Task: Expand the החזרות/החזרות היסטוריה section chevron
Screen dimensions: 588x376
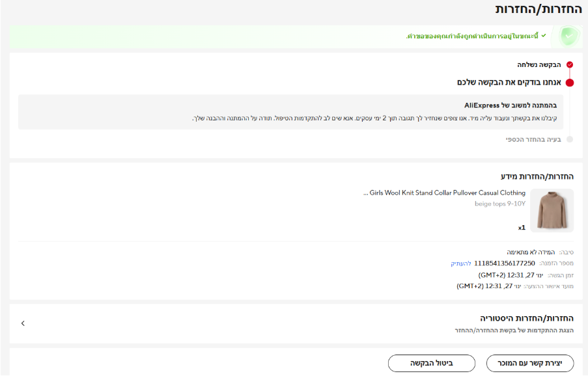Action: pyautogui.click(x=23, y=323)
